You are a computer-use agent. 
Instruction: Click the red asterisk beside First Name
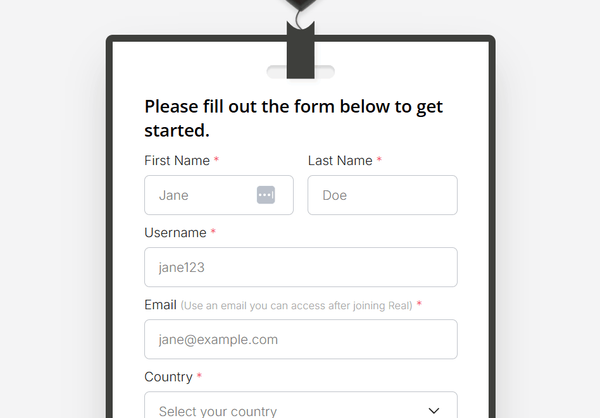[216, 159]
